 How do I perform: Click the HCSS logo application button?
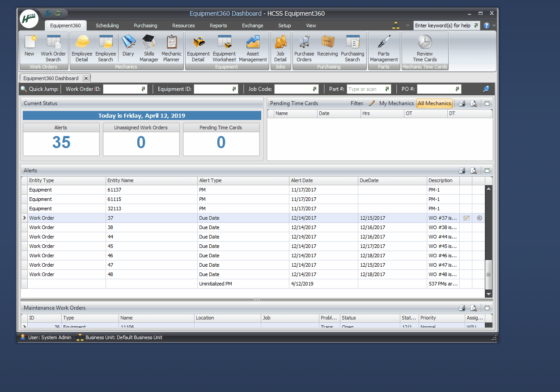pyautogui.click(x=30, y=20)
